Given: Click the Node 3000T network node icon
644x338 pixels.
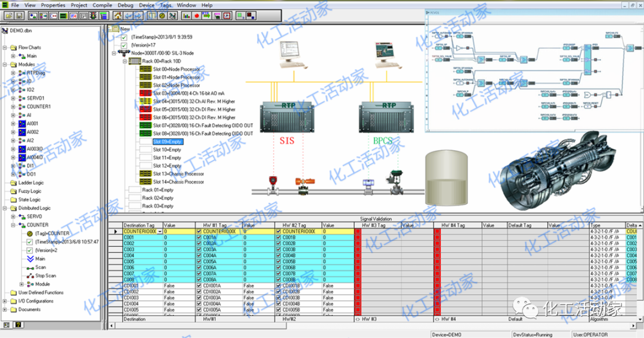Looking at the screenshot, I should (123, 53).
